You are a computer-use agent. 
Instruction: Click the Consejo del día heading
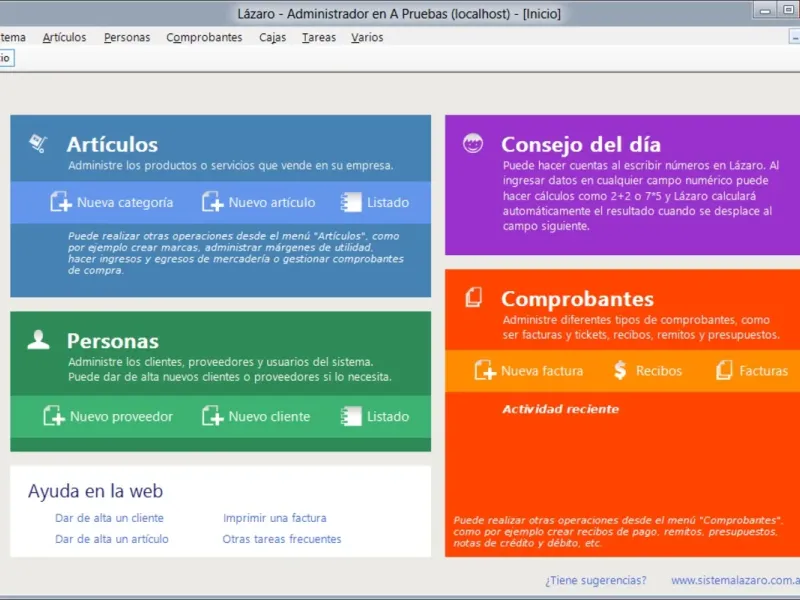pyautogui.click(x=581, y=144)
